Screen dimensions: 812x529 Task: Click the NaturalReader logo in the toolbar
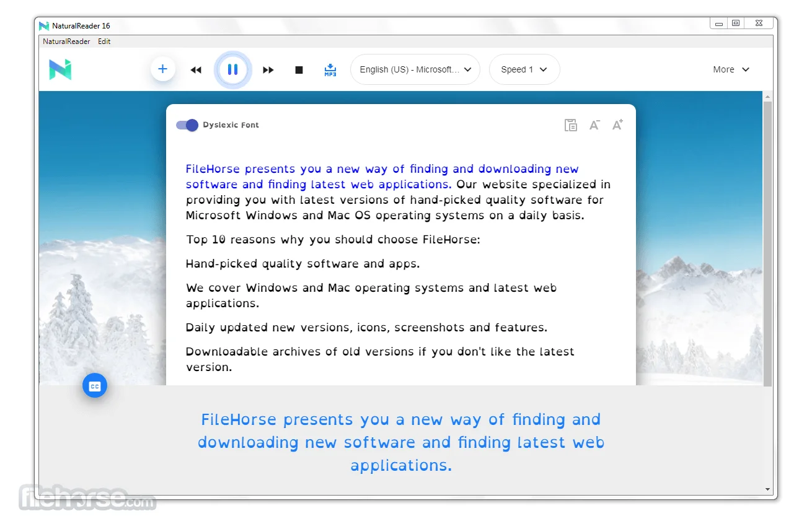click(61, 69)
